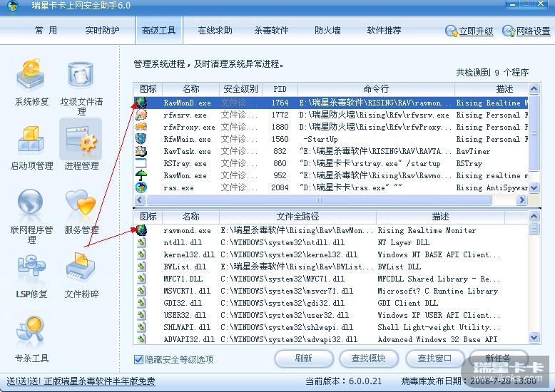Click the blank icon of RSTray.exe
This screenshot has height=392, width=555.
(x=141, y=163)
